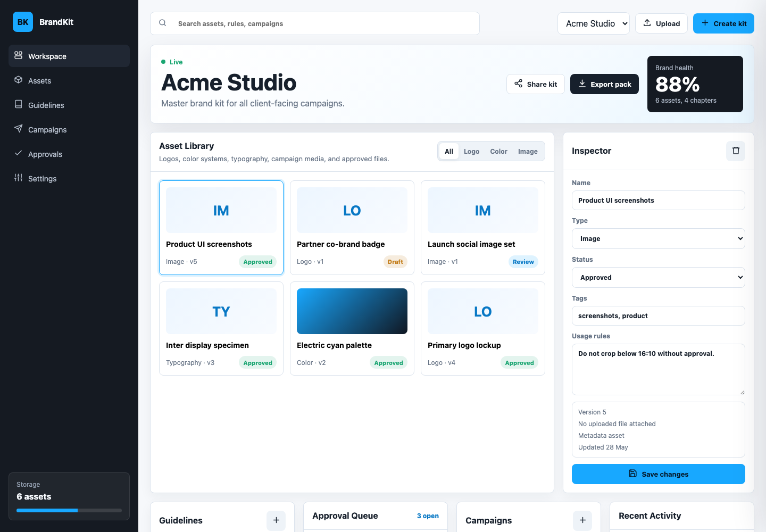This screenshot has width=766, height=532.
Task: Click the Brand health 88% card
Action: [x=695, y=84]
